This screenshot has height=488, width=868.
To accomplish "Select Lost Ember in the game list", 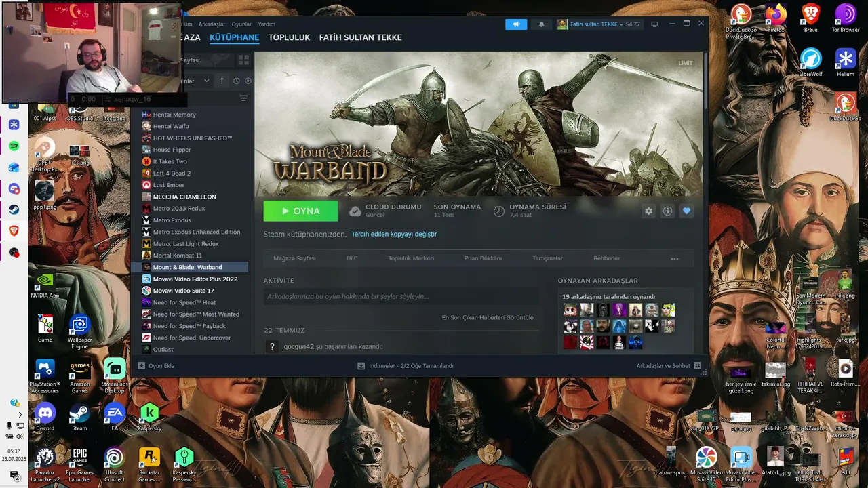I will point(169,185).
